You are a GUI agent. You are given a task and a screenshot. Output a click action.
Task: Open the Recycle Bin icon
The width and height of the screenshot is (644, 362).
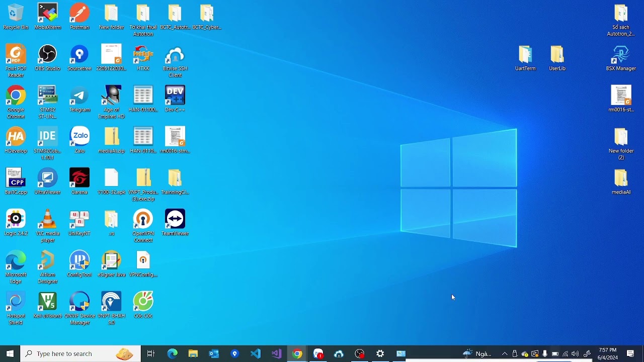point(16,18)
